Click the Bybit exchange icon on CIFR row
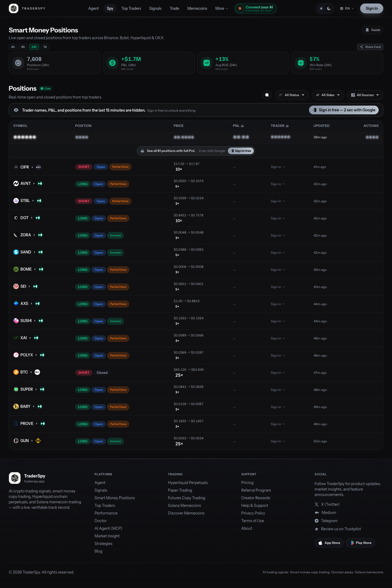Image resolution: width=392 pixels, height=588 pixels. coord(38,167)
